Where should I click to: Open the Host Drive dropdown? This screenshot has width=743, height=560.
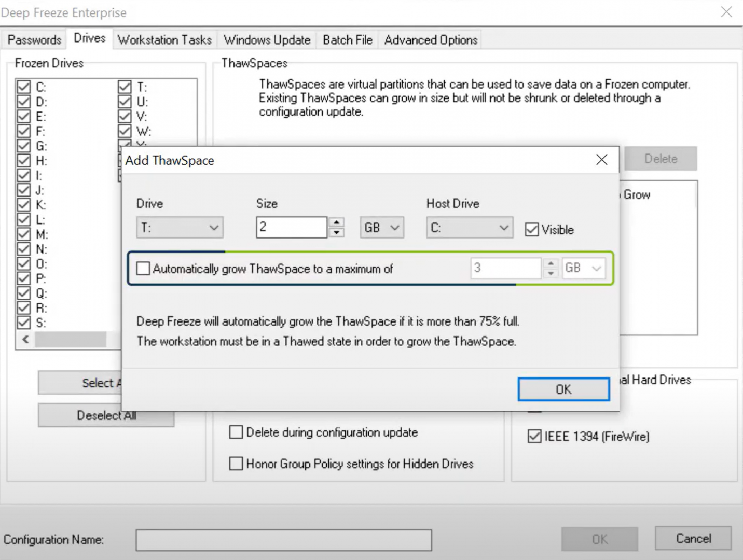(470, 228)
